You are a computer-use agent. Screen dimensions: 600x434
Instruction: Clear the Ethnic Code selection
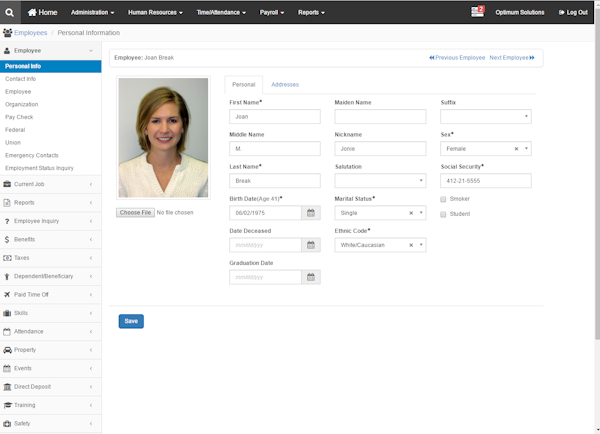click(x=411, y=245)
